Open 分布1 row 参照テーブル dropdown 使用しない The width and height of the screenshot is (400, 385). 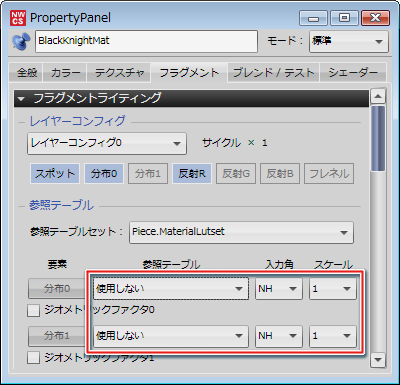[171, 336]
